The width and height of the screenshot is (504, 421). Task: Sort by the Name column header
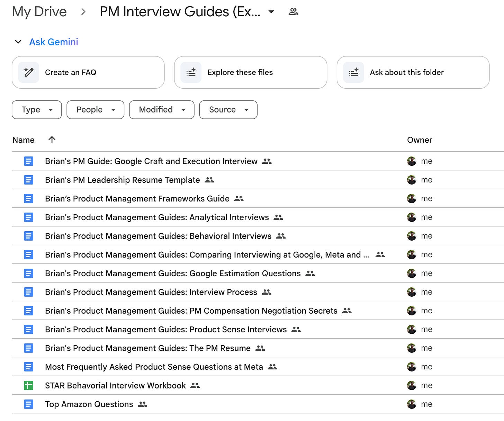pos(24,140)
